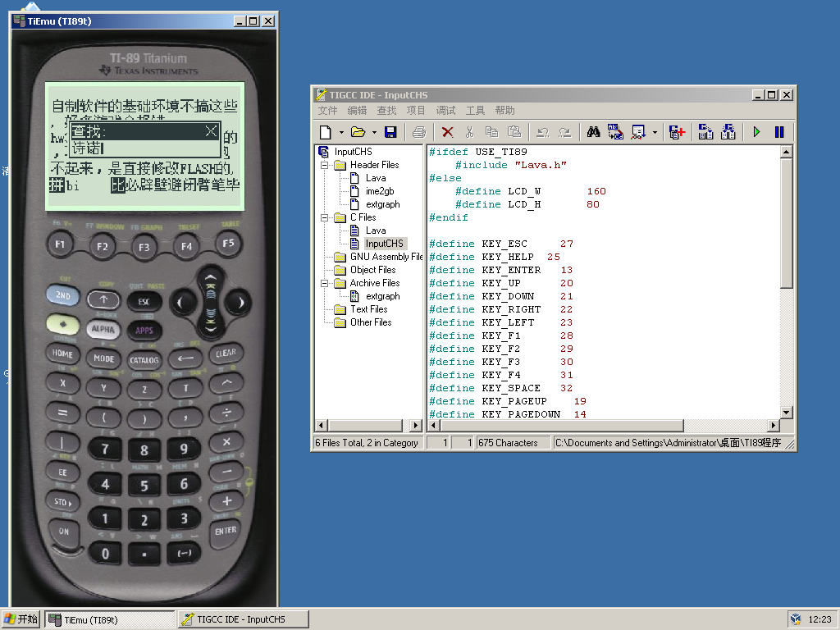This screenshot has height=630, width=840.
Task: Click the calculator CLEAR key
Action: (226, 354)
